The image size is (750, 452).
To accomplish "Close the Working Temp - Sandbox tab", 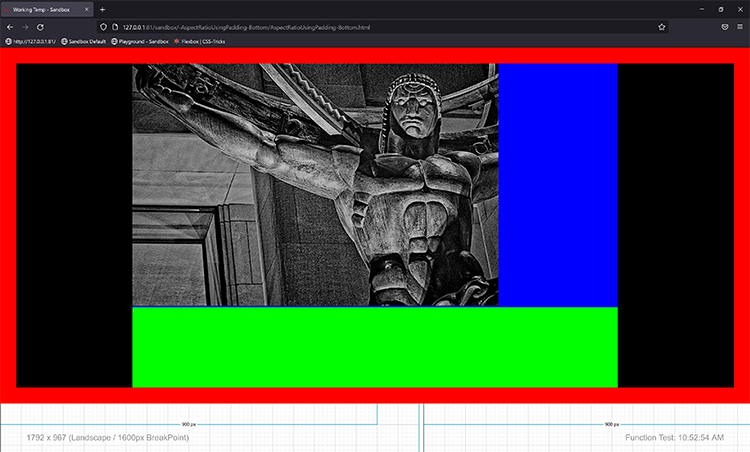I will (x=87, y=10).
